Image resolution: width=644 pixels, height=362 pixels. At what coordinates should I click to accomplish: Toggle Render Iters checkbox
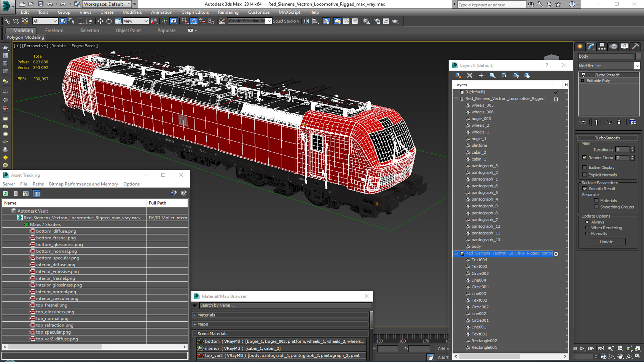tap(584, 158)
